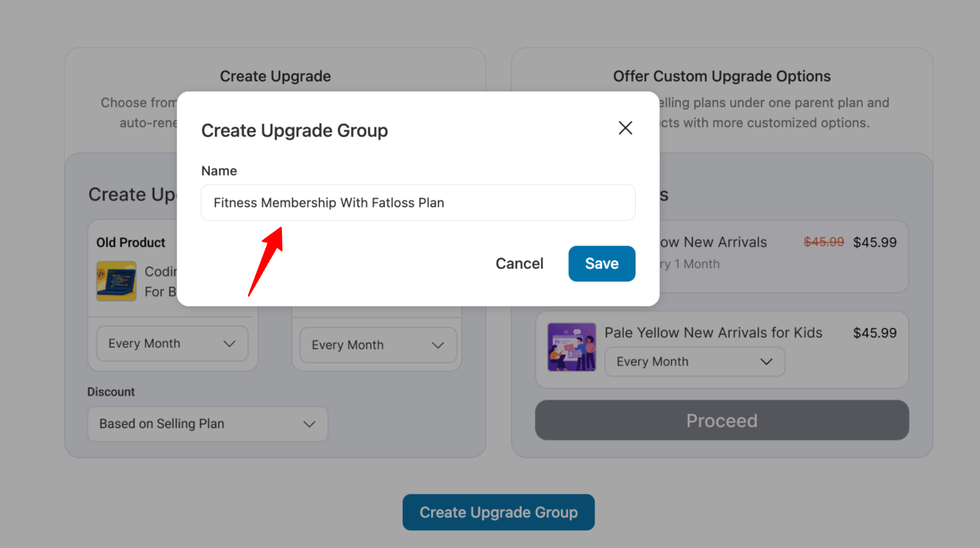Save the new upgrade group

(x=601, y=263)
